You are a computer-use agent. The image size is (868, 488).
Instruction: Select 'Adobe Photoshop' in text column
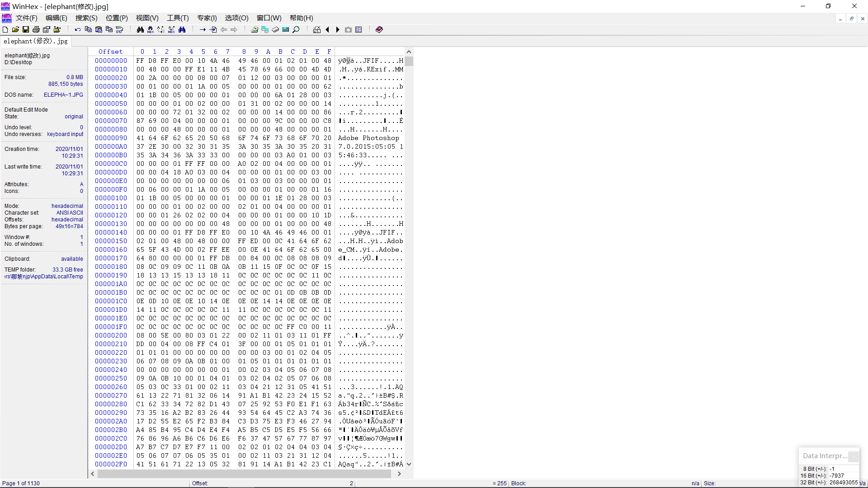[368, 138]
